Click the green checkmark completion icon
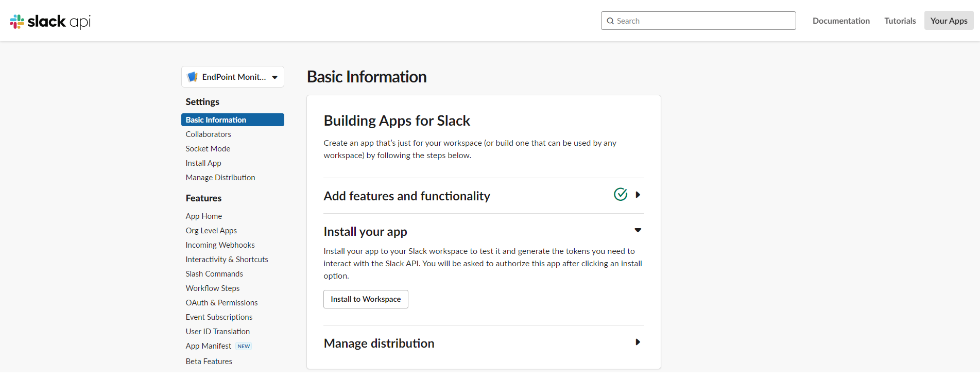Image resolution: width=980 pixels, height=378 pixels. click(x=621, y=194)
